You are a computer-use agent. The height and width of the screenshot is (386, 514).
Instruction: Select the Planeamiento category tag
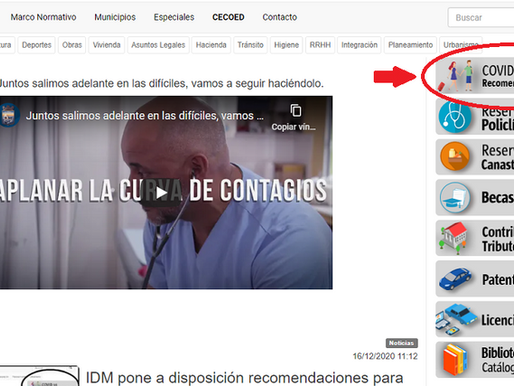click(410, 45)
